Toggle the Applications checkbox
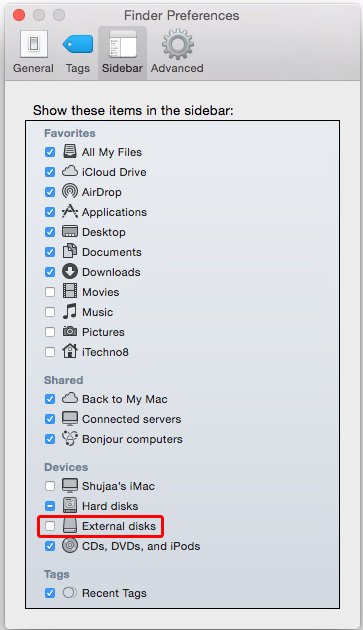 coord(50,212)
